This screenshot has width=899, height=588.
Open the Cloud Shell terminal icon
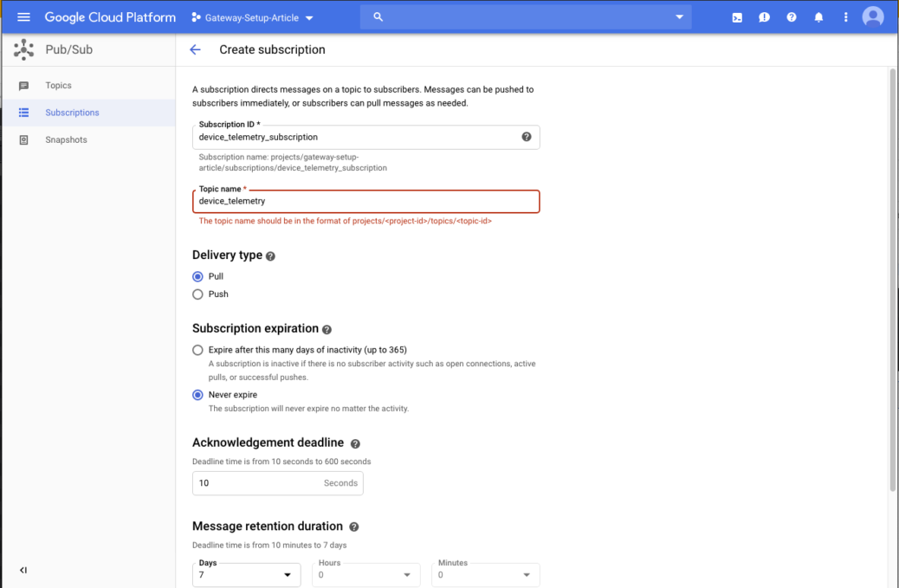[x=737, y=16]
